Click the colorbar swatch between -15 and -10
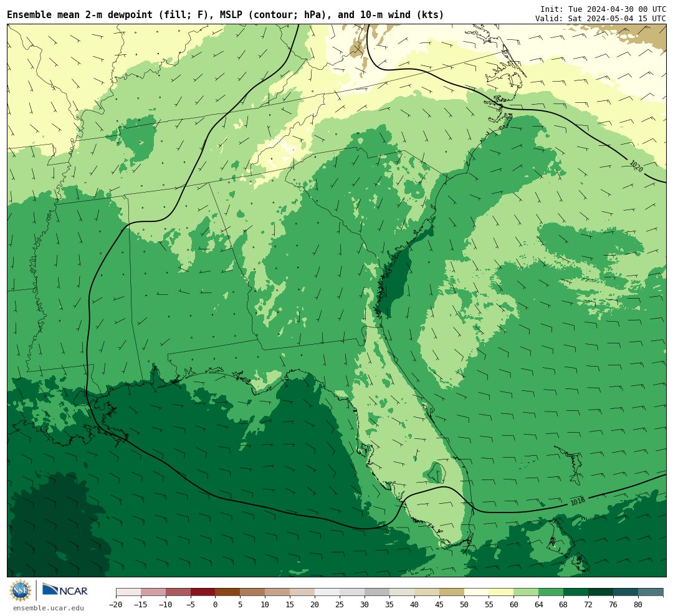 tap(153, 592)
